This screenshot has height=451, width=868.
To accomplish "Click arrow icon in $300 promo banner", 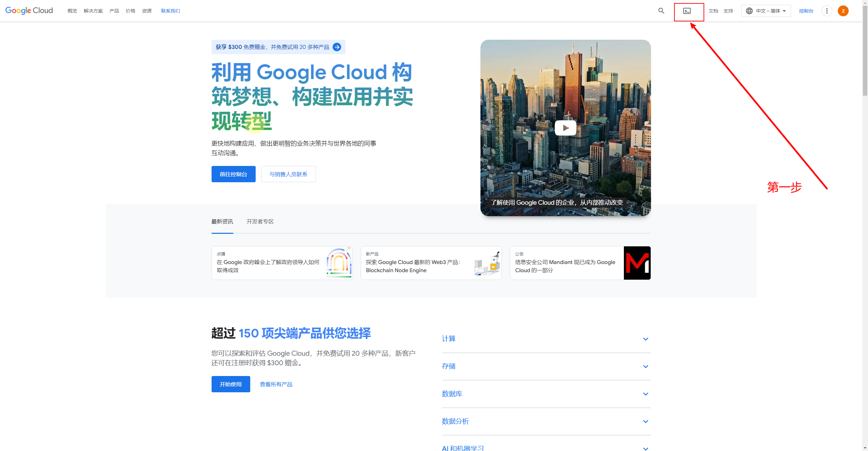I will 337,47.
